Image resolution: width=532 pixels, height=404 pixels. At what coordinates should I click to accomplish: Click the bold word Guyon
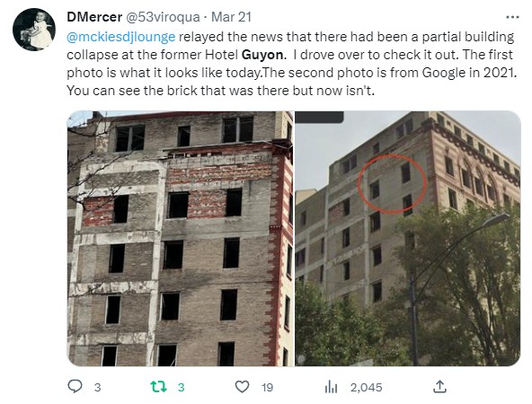263,55
